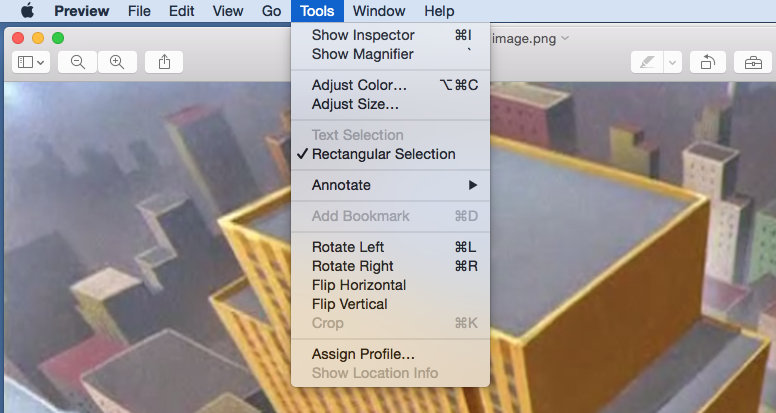Choose Show Inspector from the Tools menu
This screenshot has height=413, width=776.
pos(362,35)
